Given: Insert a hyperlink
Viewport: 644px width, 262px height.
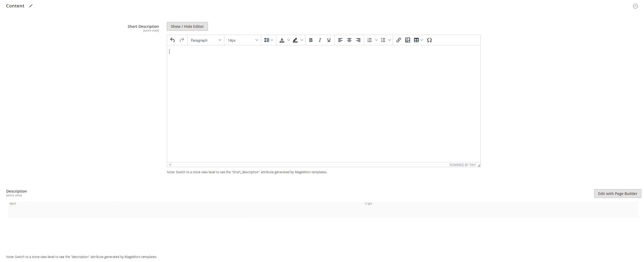Looking at the screenshot, I should coord(399,40).
